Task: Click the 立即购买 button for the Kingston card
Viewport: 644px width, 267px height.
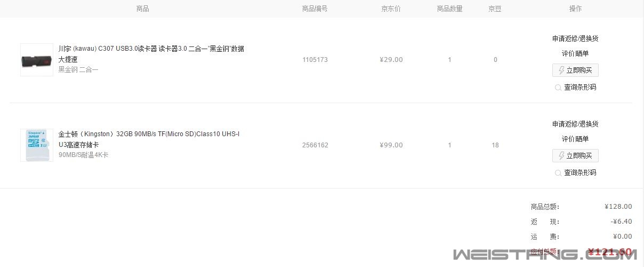Action: [x=575, y=155]
